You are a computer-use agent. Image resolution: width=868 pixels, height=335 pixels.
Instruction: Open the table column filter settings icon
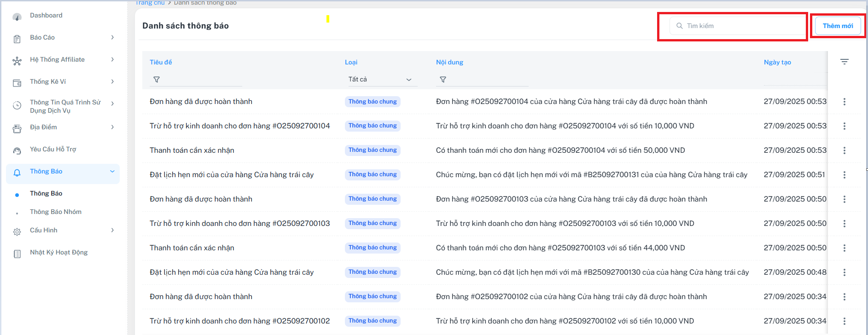[x=844, y=62]
